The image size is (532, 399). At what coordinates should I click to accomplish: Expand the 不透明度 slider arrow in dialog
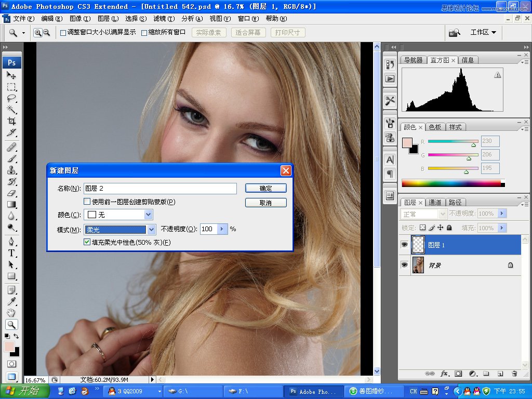coord(223,229)
